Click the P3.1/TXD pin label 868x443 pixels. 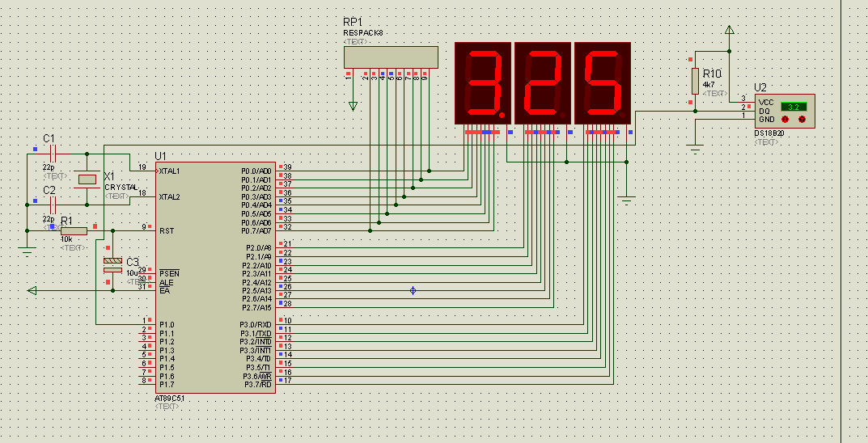tap(256, 334)
